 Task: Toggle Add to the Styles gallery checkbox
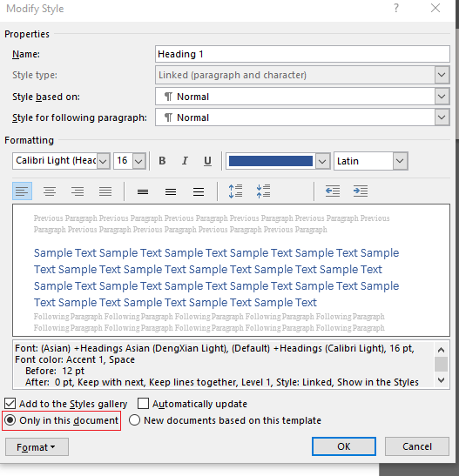pyautogui.click(x=10, y=404)
